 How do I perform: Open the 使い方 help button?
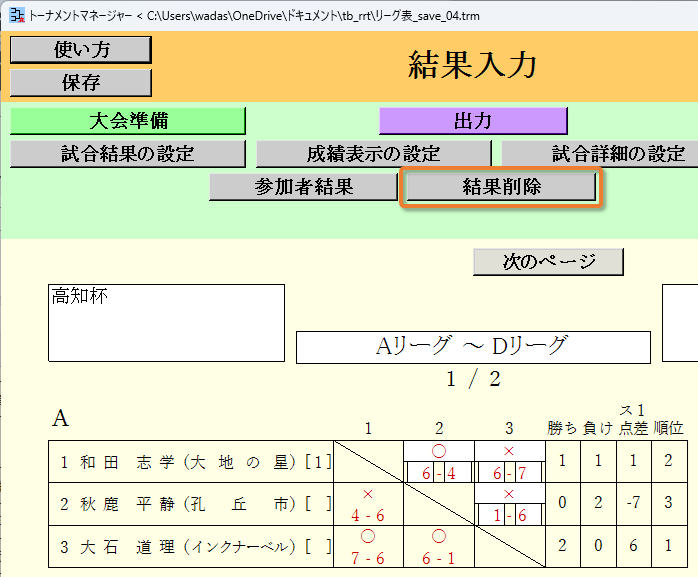tap(81, 50)
